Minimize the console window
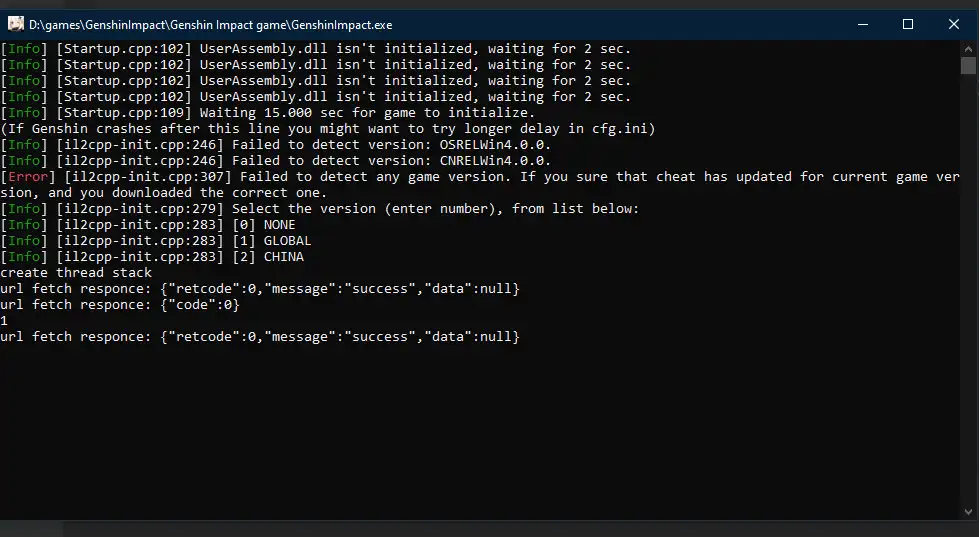 [x=862, y=23]
